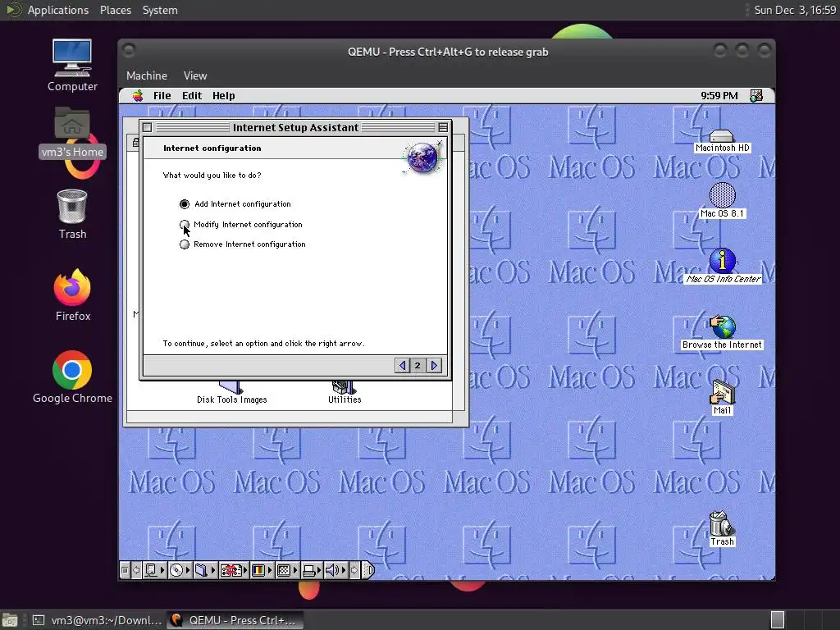This screenshot has width=840, height=630.
Task: Collapse Internet Setup Assistant with windowshade box
Action: tap(443, 127)
